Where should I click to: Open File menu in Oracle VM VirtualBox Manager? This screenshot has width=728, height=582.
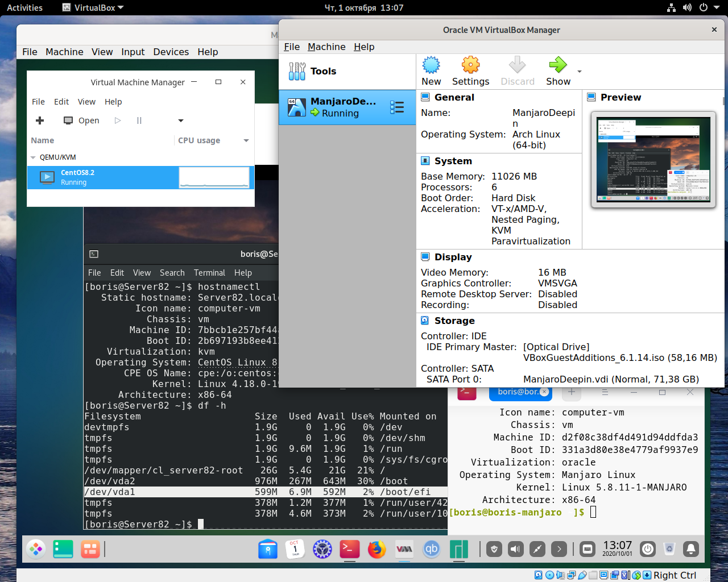(292, 47)
